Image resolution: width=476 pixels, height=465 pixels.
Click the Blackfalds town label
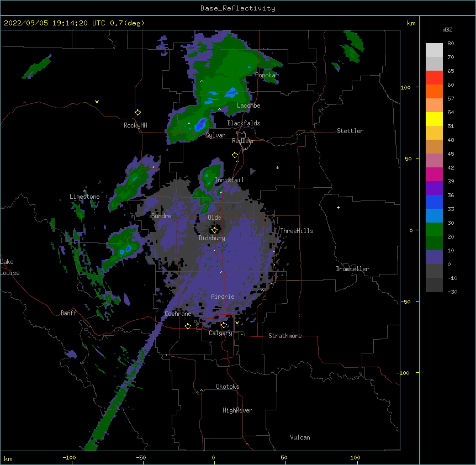[x=244, y=123]
